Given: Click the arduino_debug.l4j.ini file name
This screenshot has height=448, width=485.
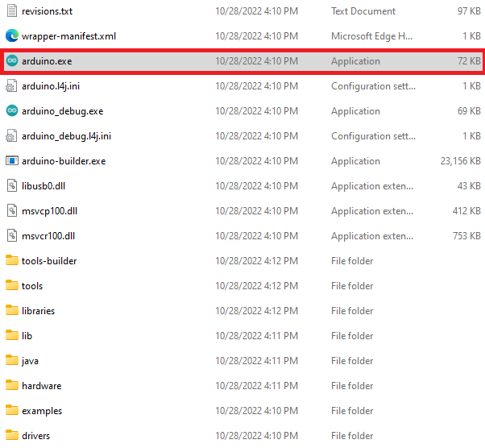Looking at the screenshot, I should pyautogui.click(x=66, y=136).
